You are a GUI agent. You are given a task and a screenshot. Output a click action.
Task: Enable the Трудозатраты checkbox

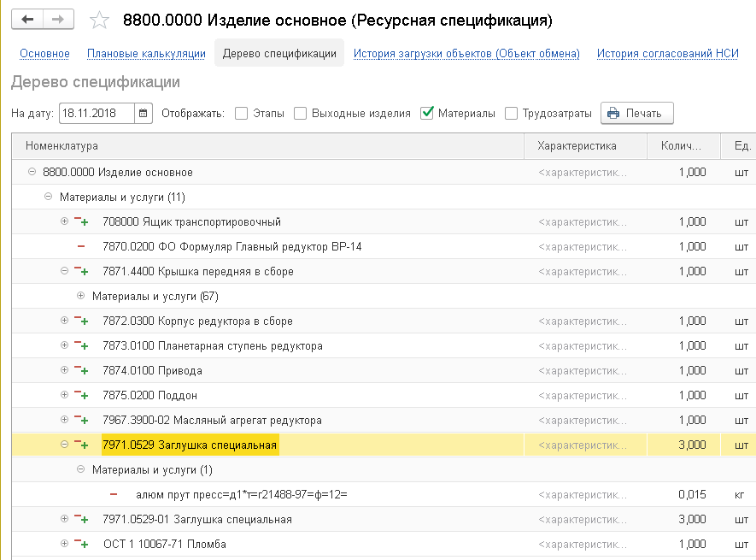point(511,113)
